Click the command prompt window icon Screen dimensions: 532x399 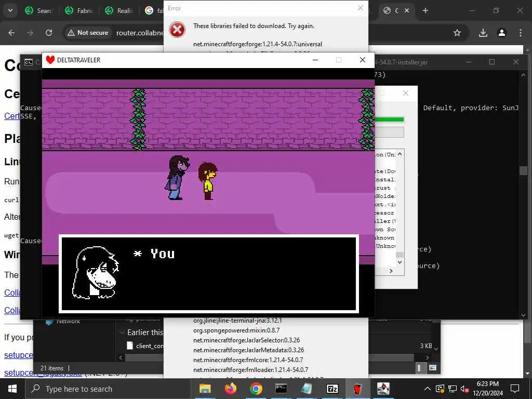point(29,62)
